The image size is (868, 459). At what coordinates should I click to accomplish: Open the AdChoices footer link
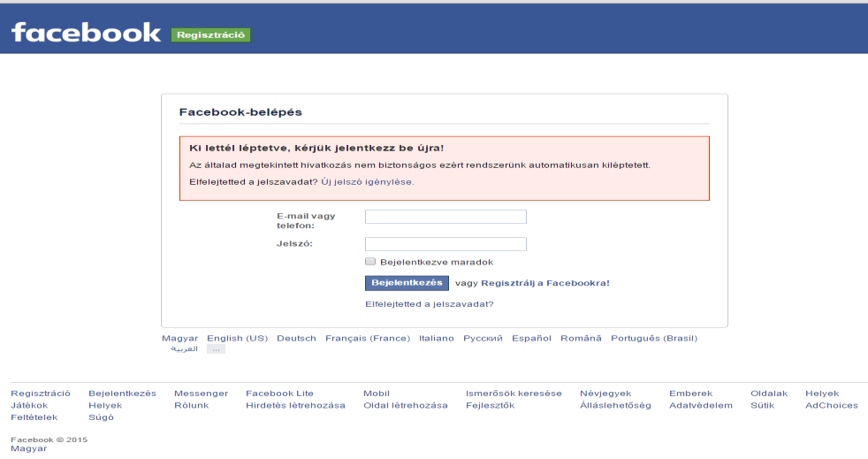point(832,405)
